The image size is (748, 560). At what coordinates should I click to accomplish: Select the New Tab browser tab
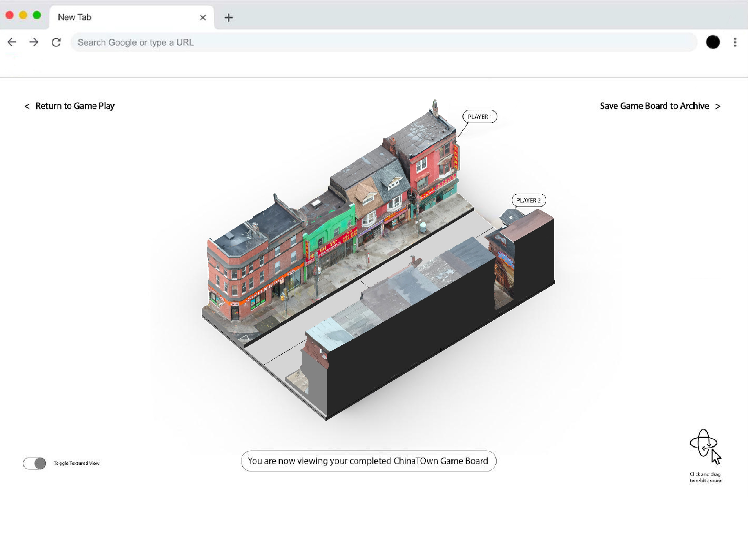pos(125,17)
